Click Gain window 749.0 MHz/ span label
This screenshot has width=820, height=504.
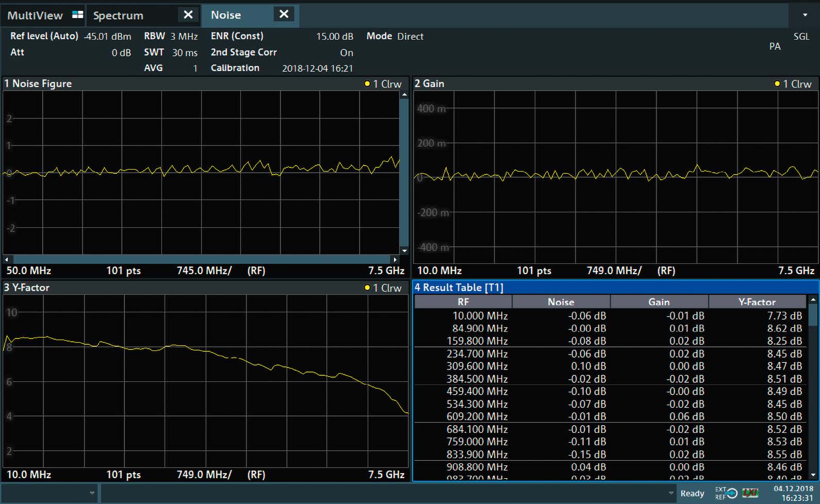point(614,271)
